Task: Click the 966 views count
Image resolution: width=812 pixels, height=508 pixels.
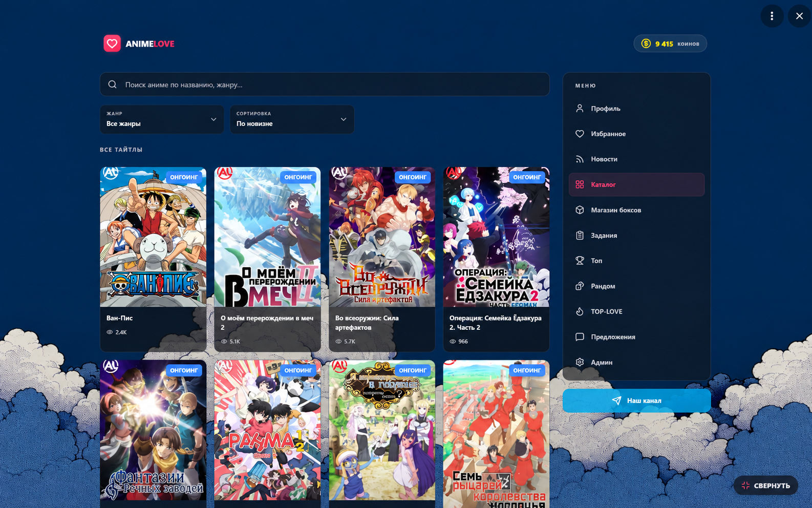Action: pyautogui.click(x=463, y=342)
